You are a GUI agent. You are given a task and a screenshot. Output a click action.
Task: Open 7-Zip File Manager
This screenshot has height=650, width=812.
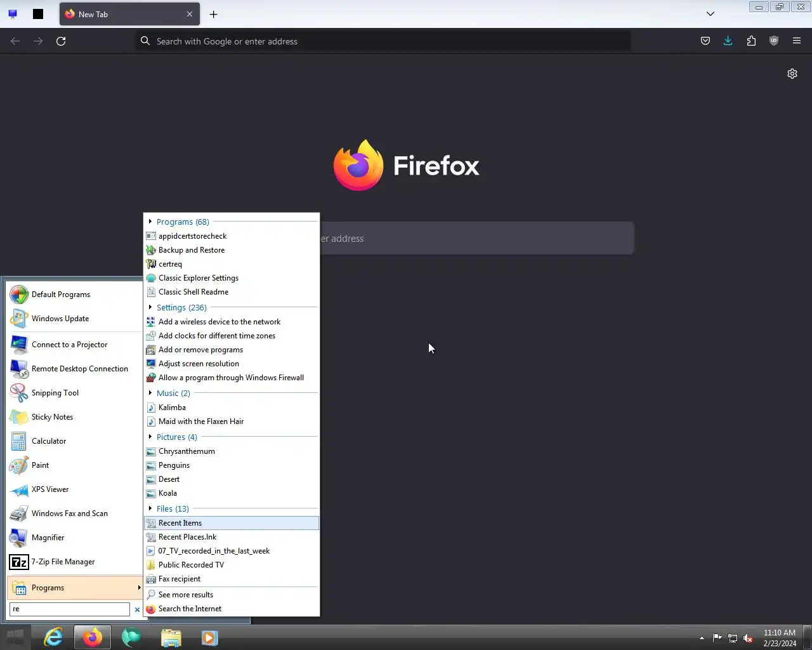[x=75, y=562]
